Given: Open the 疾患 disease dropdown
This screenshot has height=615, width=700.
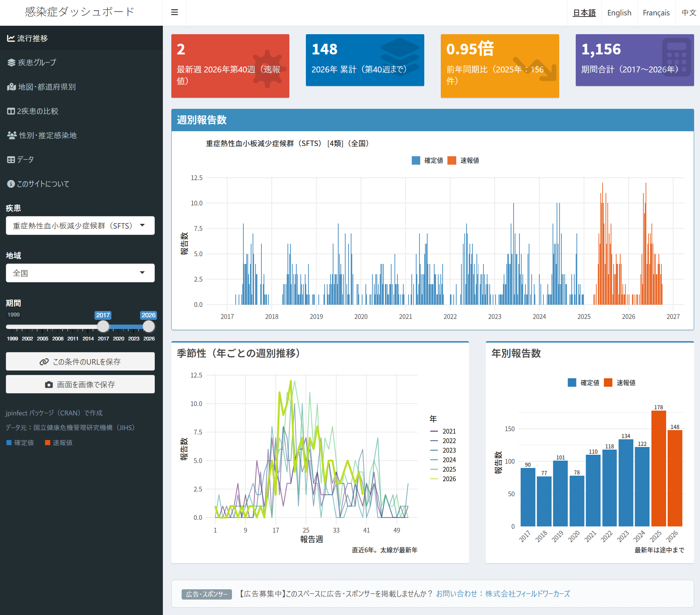Looking at the screenshot, I should pos(80,226).
